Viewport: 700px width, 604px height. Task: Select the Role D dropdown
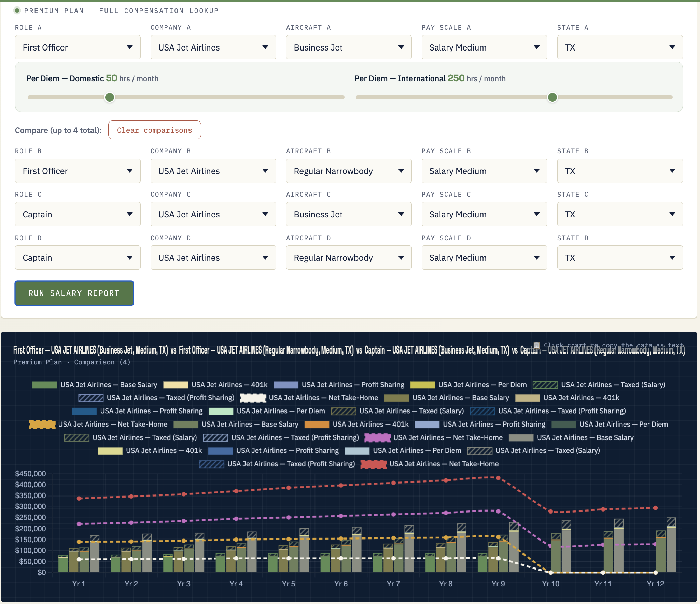[x=78, y=258]
